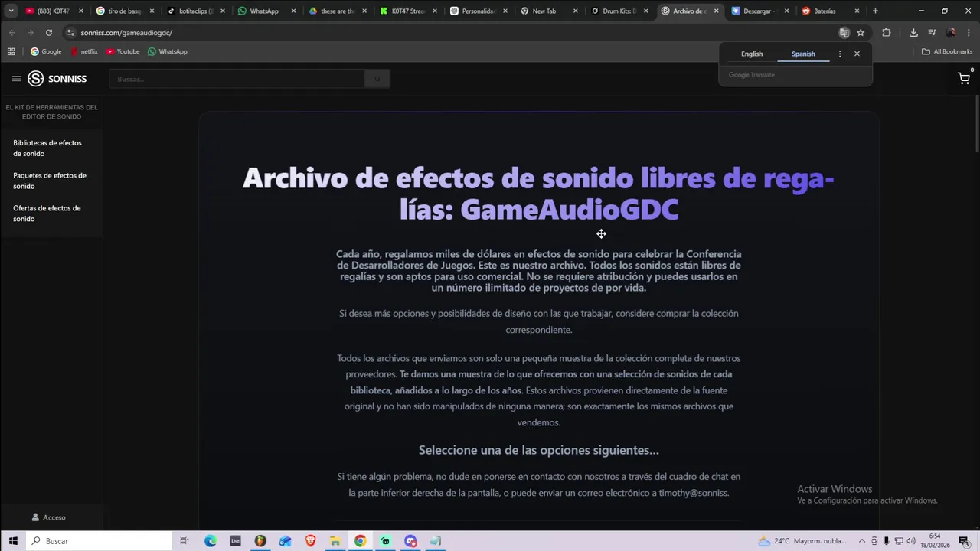Image resolution: width=980 pixels, height=551 pixels.
Task: Open Task View on taskbar
Action: pyautogui.click(x=185, y=541)
